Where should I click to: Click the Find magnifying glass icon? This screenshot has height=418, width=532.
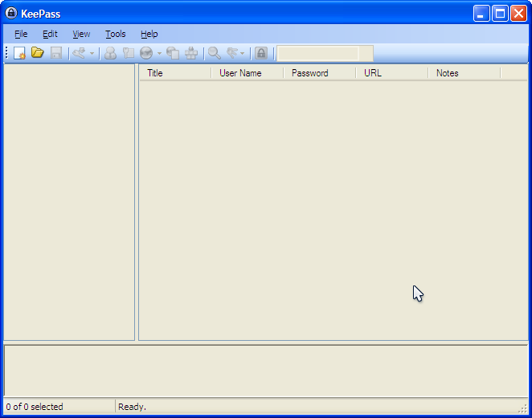[x=215, y=53]
